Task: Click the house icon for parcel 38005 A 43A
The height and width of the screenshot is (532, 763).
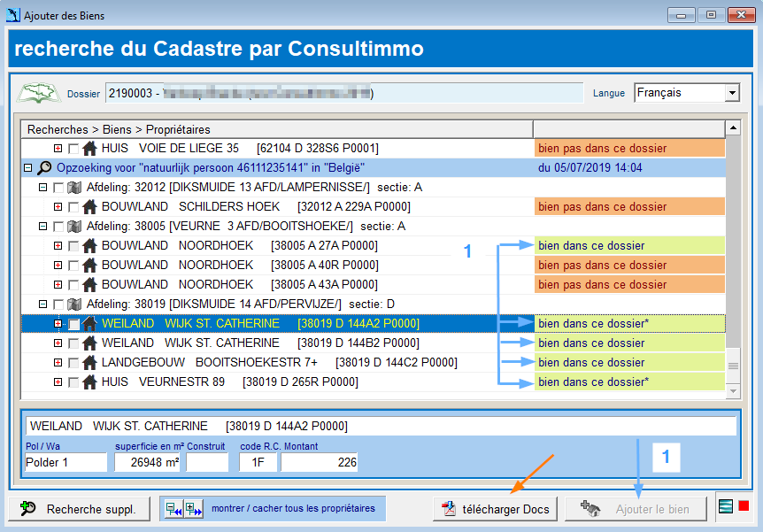Action: (89, 285)
